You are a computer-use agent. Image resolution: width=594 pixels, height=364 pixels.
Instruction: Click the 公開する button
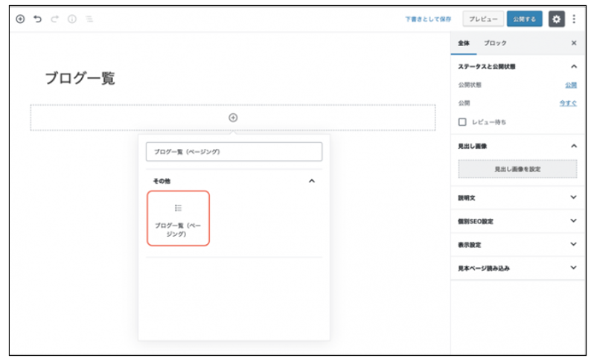tap(525, 19)
